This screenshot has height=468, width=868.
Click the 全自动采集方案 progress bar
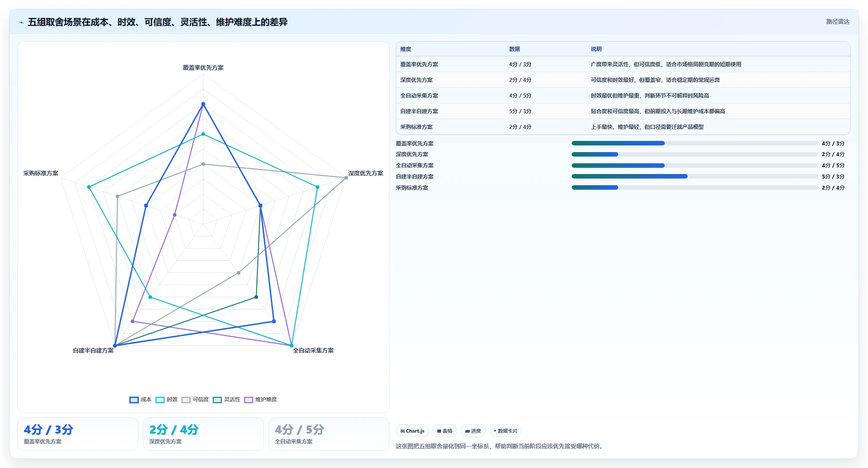point(694,166)
